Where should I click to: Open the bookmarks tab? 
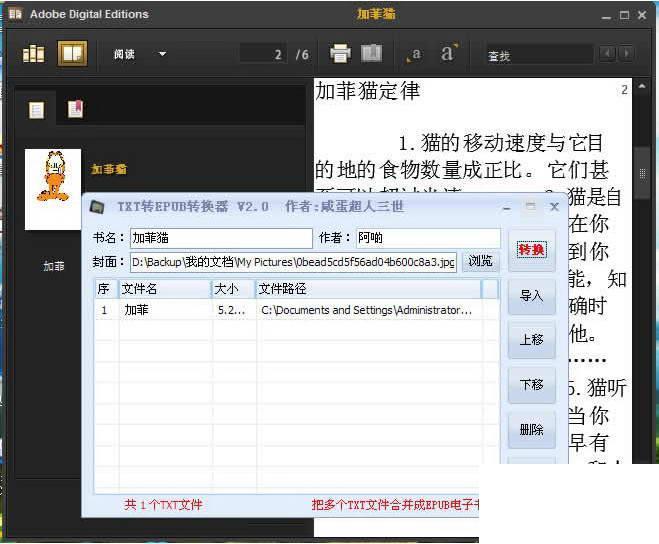76,109
